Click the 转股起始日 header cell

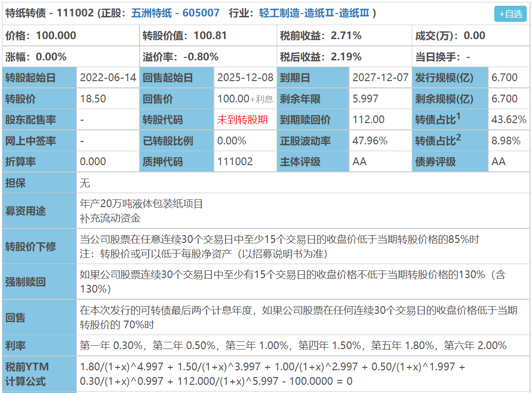point(40,78)
